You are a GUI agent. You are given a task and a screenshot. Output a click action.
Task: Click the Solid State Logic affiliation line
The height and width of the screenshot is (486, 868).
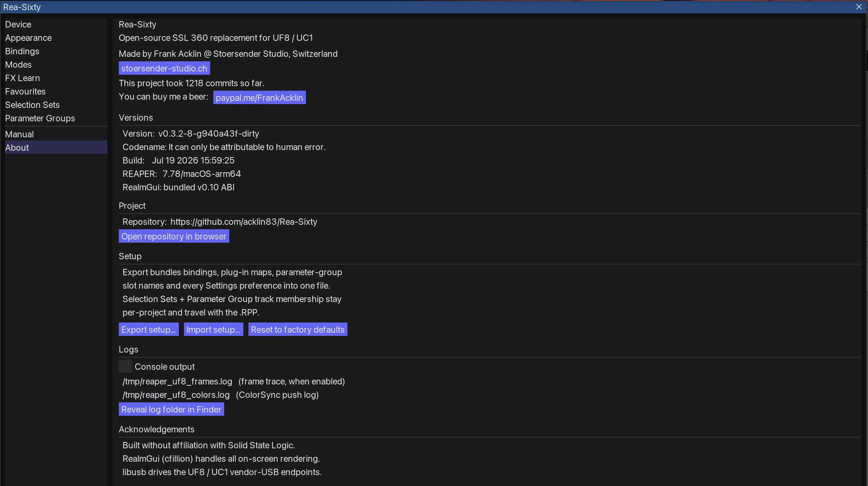[x=209, y=445]
